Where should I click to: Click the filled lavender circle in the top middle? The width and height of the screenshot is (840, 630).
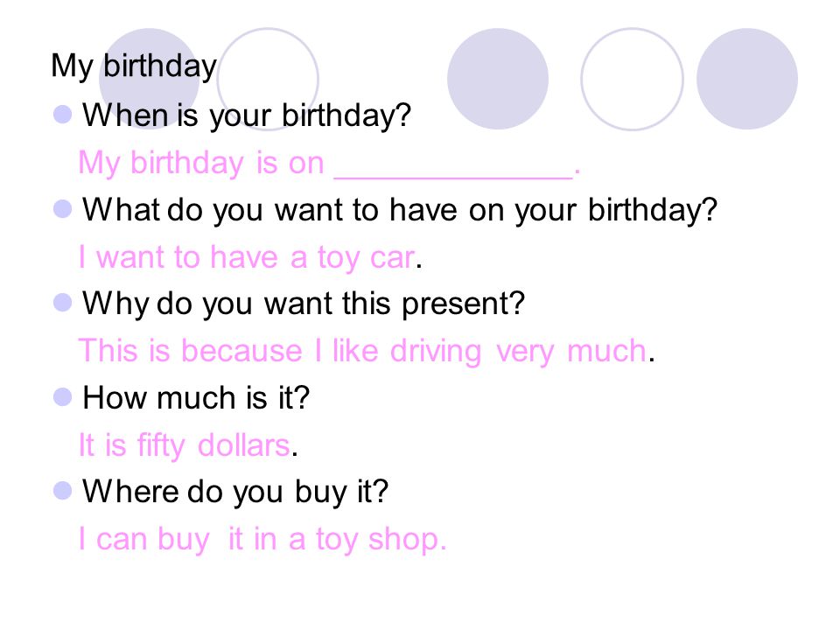(498, 79)
